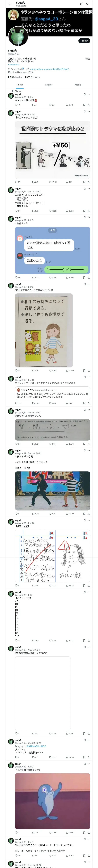Viewport: 98px width, 868px height.
Task: Click the Translate bio link
Action: [x=14, y=65]
